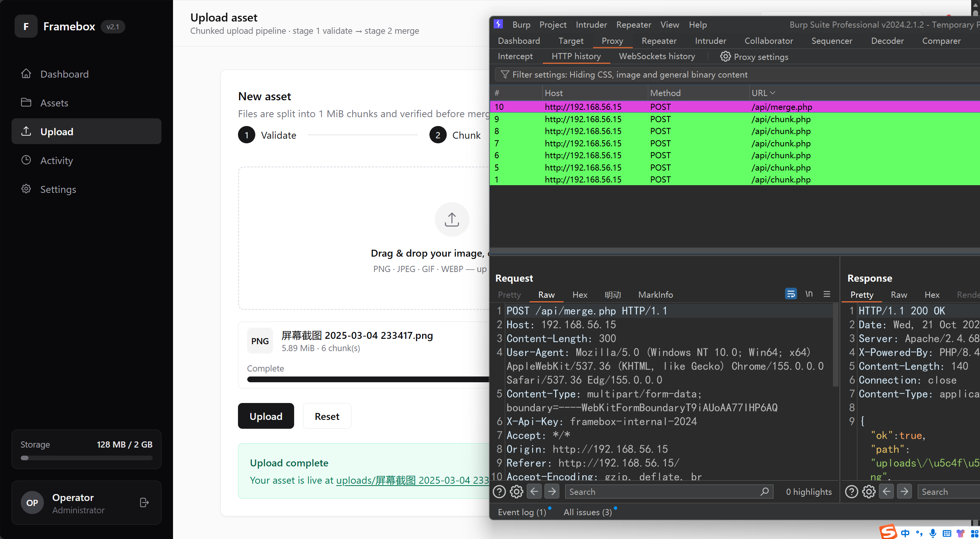
Task: Click the Response previous match arrow
Action: [887, 491]
